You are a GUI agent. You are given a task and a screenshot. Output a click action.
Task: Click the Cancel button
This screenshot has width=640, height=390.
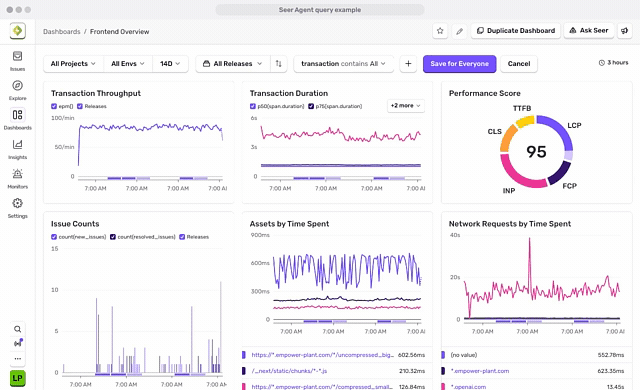coord(519,64)
